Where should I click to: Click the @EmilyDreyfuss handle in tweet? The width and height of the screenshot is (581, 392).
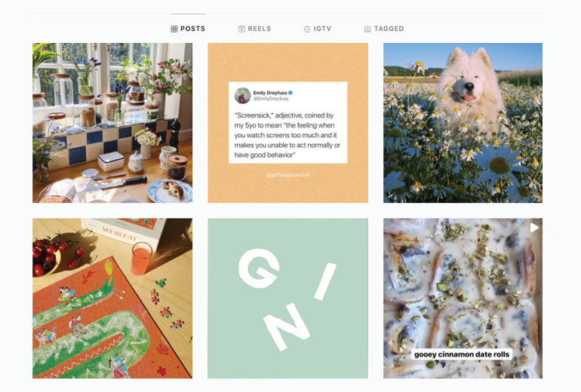[271, 99]
